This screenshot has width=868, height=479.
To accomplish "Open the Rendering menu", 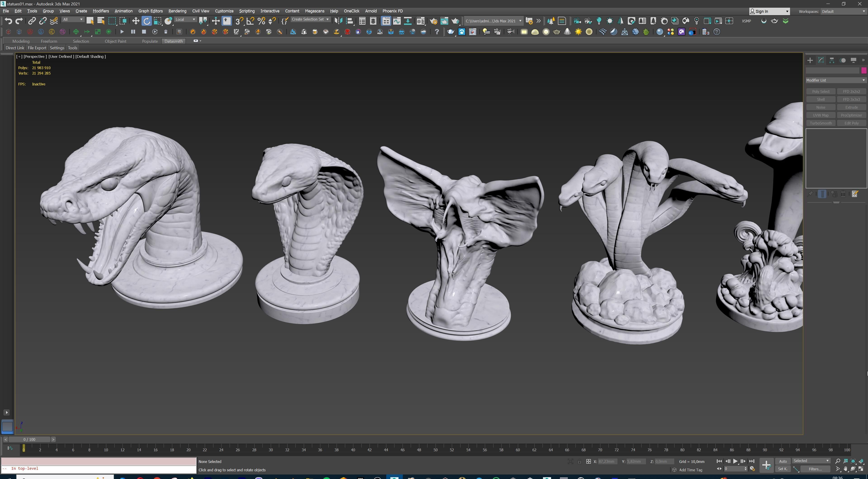I will [177, 11].
